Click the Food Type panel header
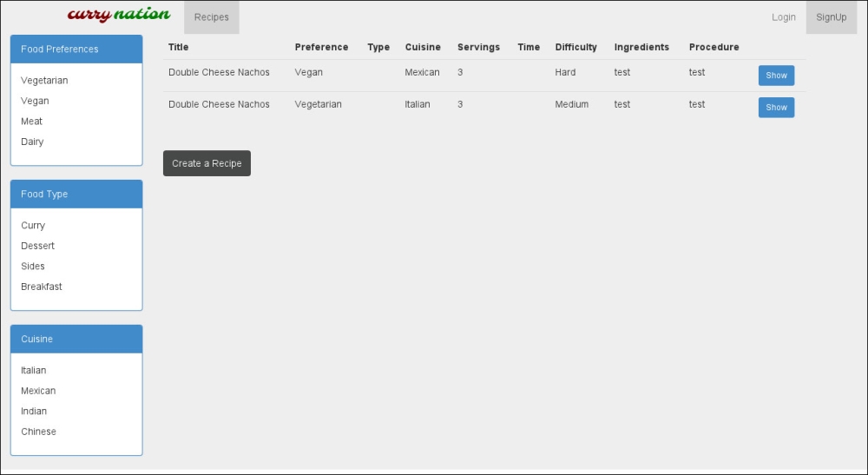Viewport: 868px width, 475px height. click(x=76, y=195)
